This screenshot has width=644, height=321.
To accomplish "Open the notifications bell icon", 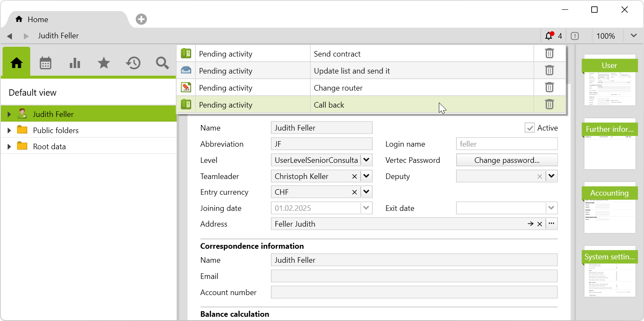I will coord(549,36).
